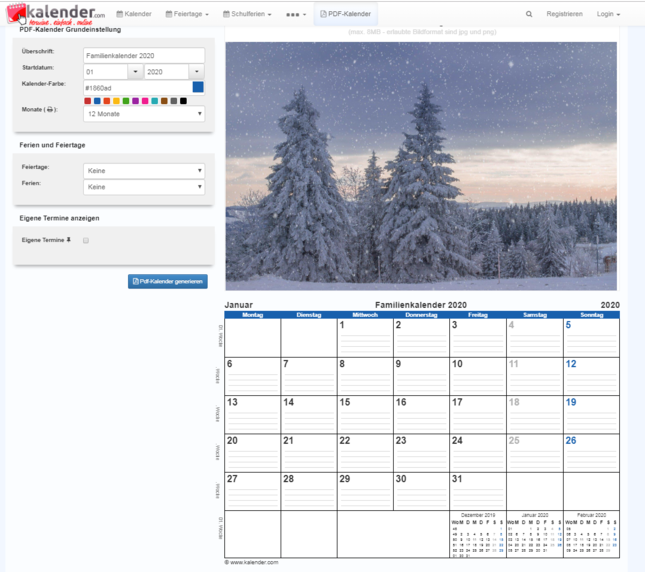Open the search magnifier icon
Screen dimensions: 645x572
click(x=529, y=14)
